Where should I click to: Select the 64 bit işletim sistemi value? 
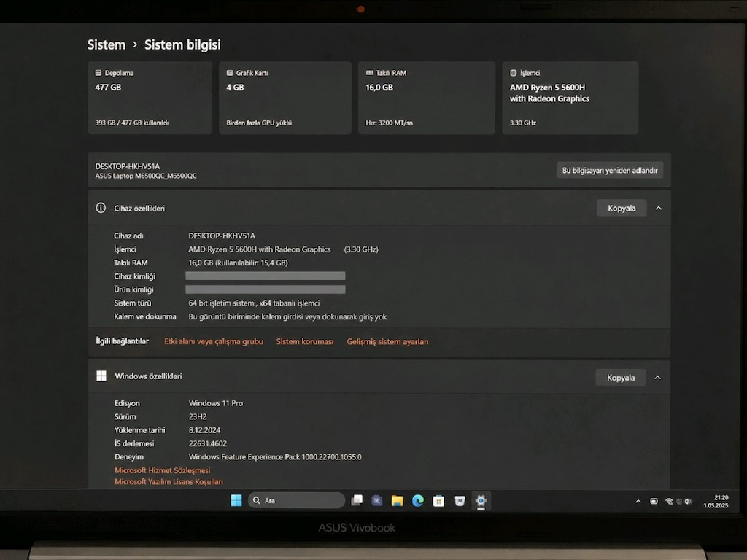click(x=254, y=303)
